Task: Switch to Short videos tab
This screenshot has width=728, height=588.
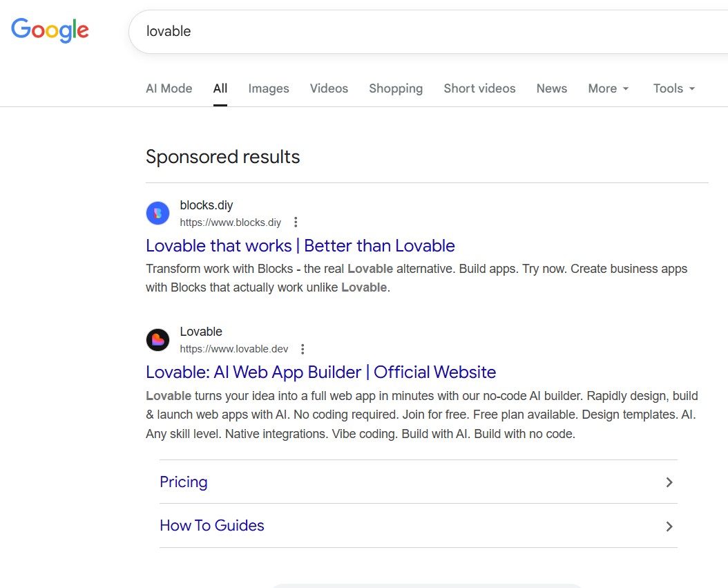Action: [479, 88]
